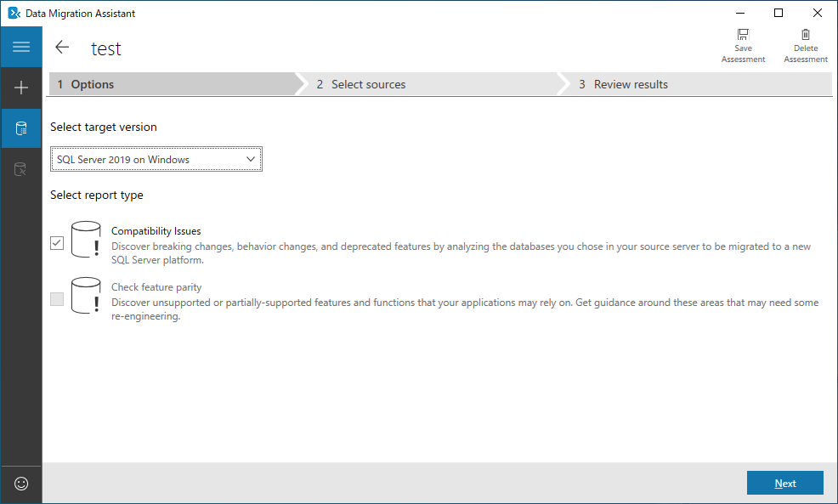Click the smiley feedback icon

point(21,484)
